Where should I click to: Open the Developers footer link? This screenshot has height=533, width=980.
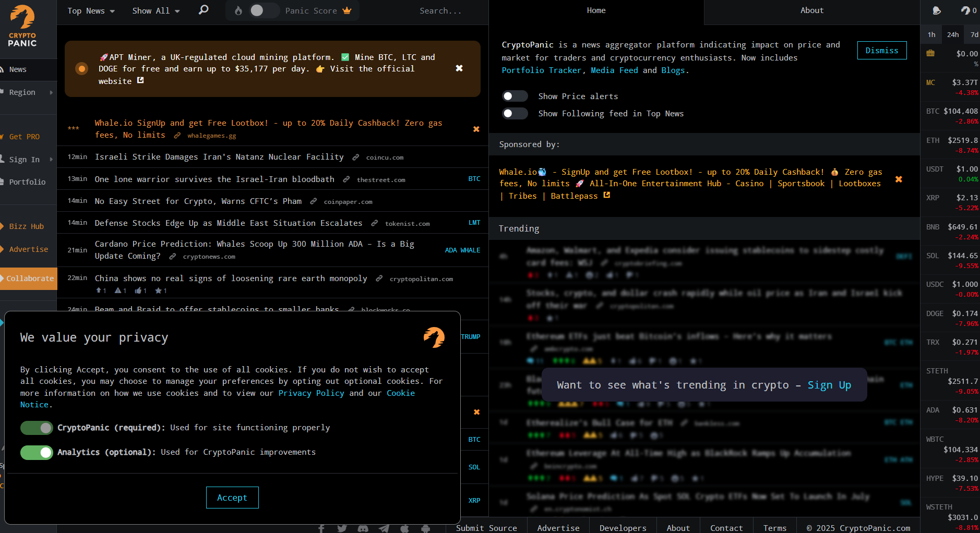(623, 528)
